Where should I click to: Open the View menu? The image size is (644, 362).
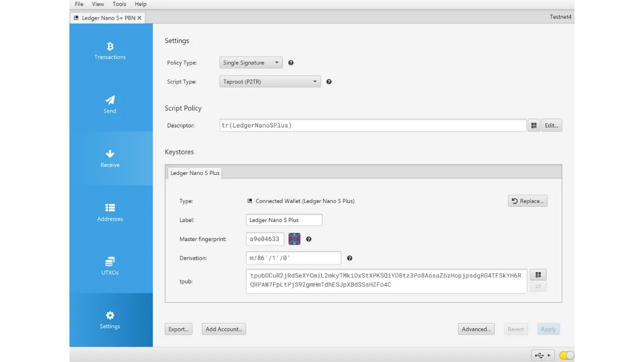(98, 4)
